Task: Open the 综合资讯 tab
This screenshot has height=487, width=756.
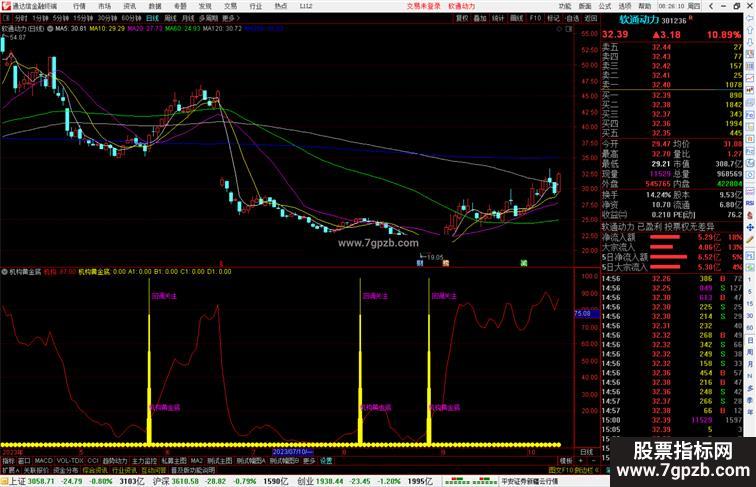Action: (95, 470)
